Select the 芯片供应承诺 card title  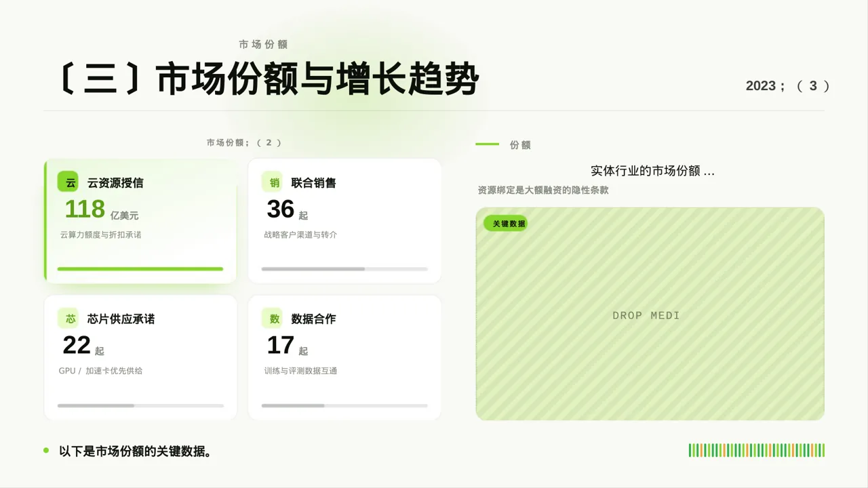coord(121,319)
